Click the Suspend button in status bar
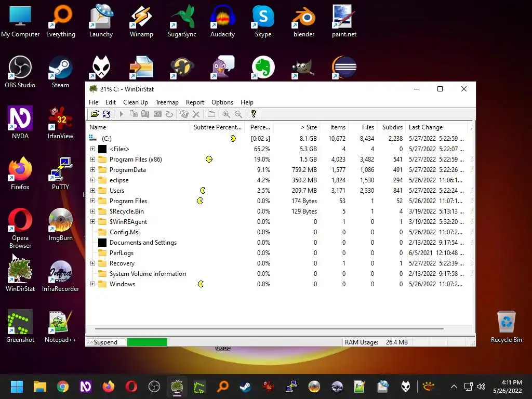 [x=105, y=342]
